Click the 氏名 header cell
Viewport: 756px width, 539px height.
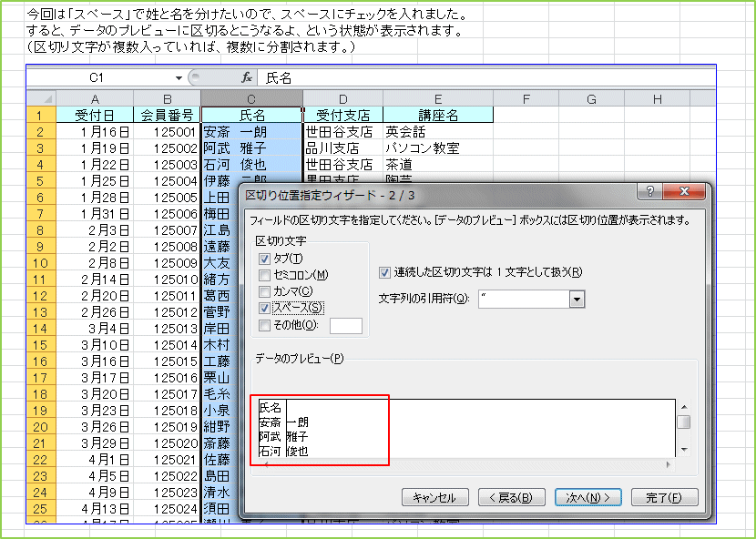(x=251, y=116)
